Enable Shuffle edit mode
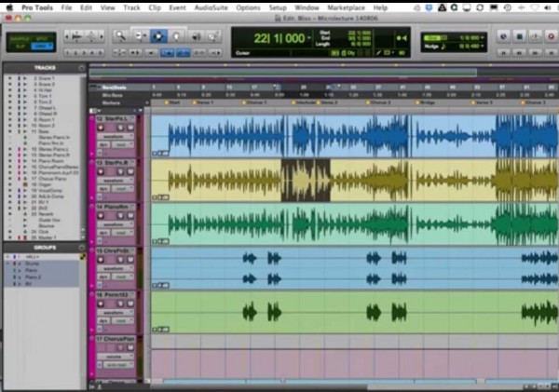 [x=19, y=38]
